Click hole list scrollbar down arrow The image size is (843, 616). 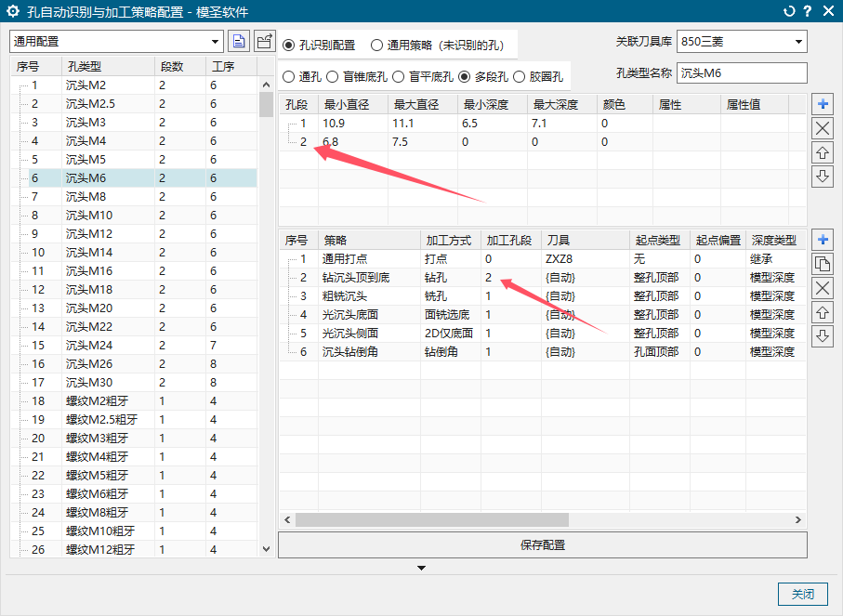point(266,549)
